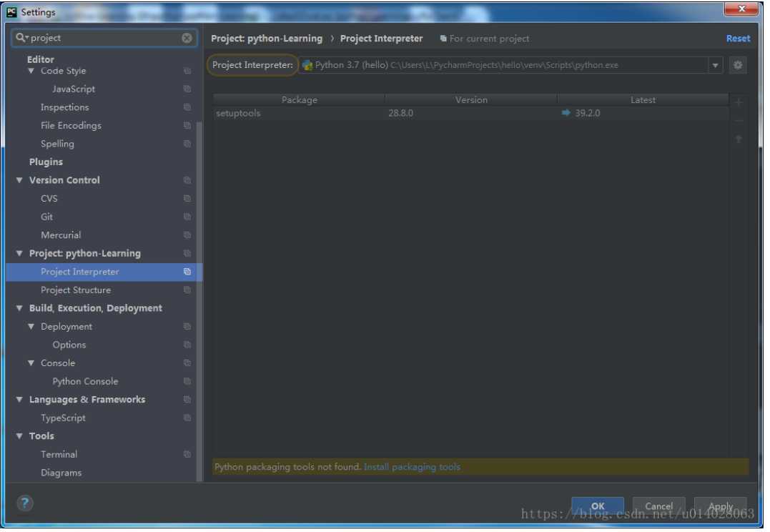Open the Mercurial settings page
Image resolution: width=770 pixels, height=532 pixels.
[61, 235]
